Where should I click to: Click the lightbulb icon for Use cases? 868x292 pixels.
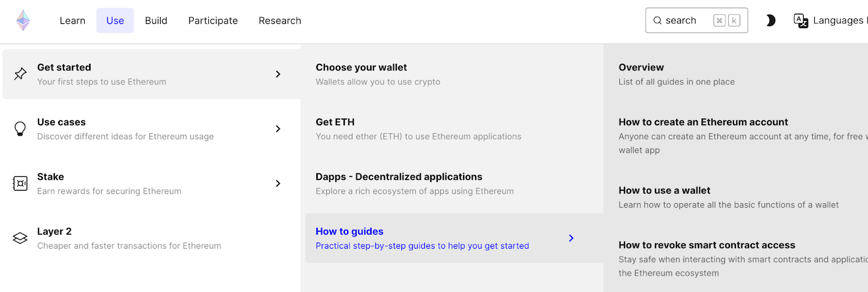(x=20, y=128)
